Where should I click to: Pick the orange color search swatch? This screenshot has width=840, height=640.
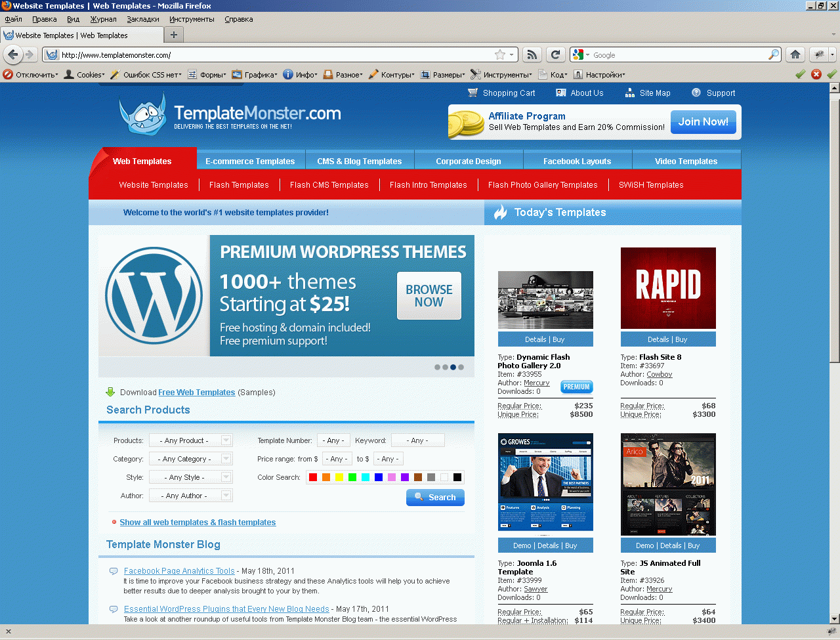326,477
